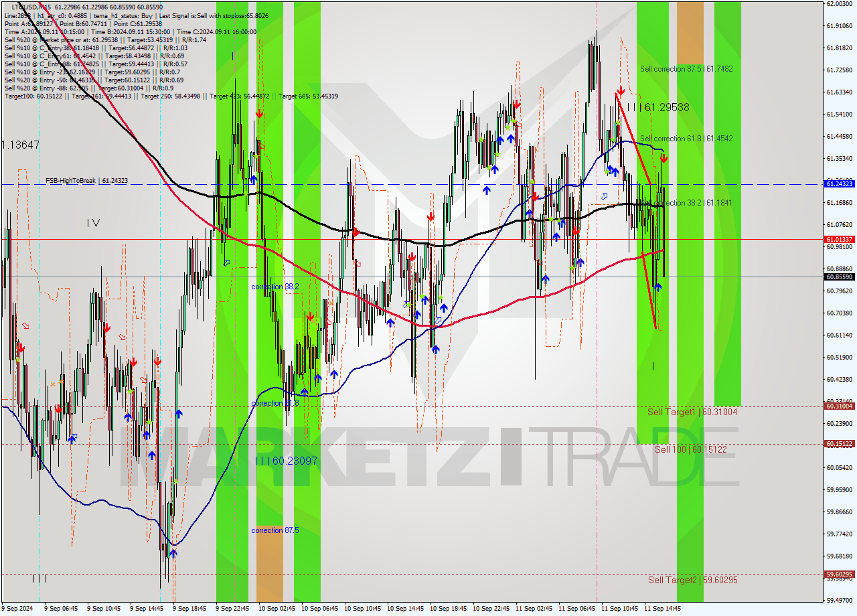Click the 'Sell correction 87.5 | 61.7482' label
857x616 pixels.
coord(686,69)
